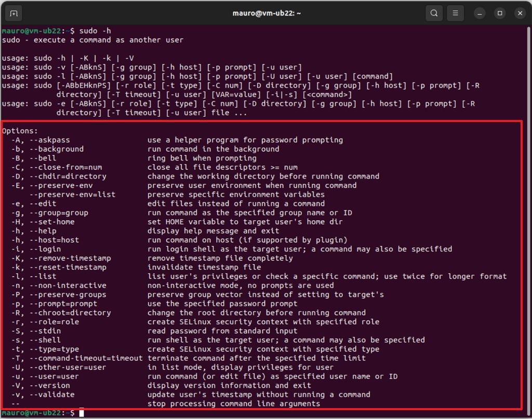Minimize the terminal window
Screen dimensions: 532x419
click(478, 13)
